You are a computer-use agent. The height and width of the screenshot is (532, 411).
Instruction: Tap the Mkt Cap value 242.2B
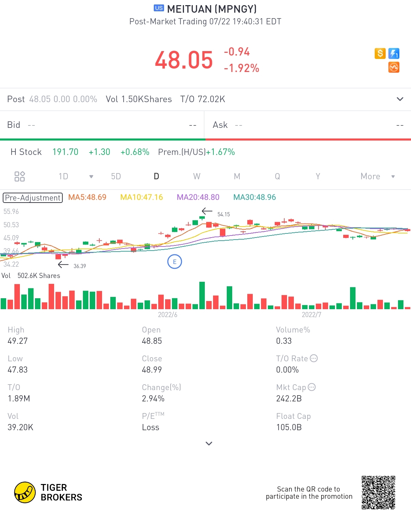289,398
